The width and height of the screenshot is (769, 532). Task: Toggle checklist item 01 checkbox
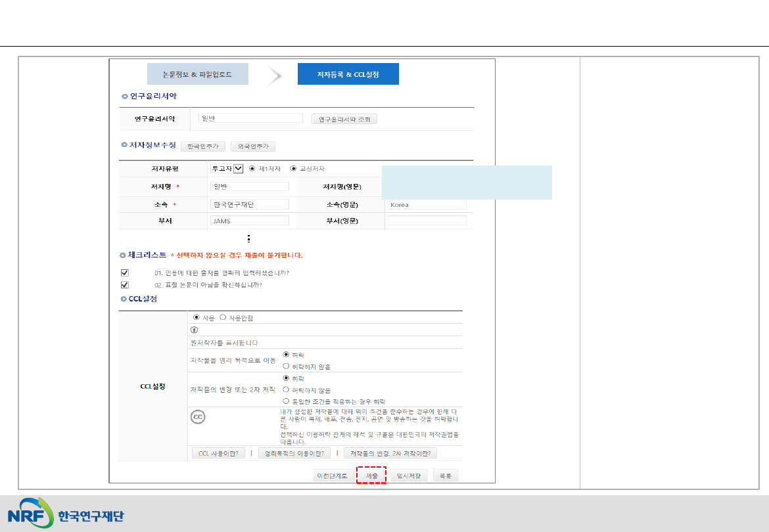click(125, 273)
